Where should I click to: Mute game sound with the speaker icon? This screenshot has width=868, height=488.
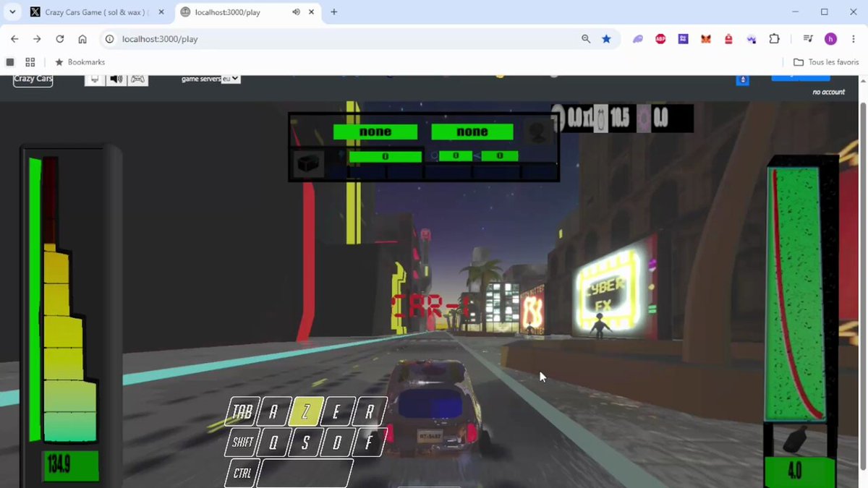click(x=116, y=80)
